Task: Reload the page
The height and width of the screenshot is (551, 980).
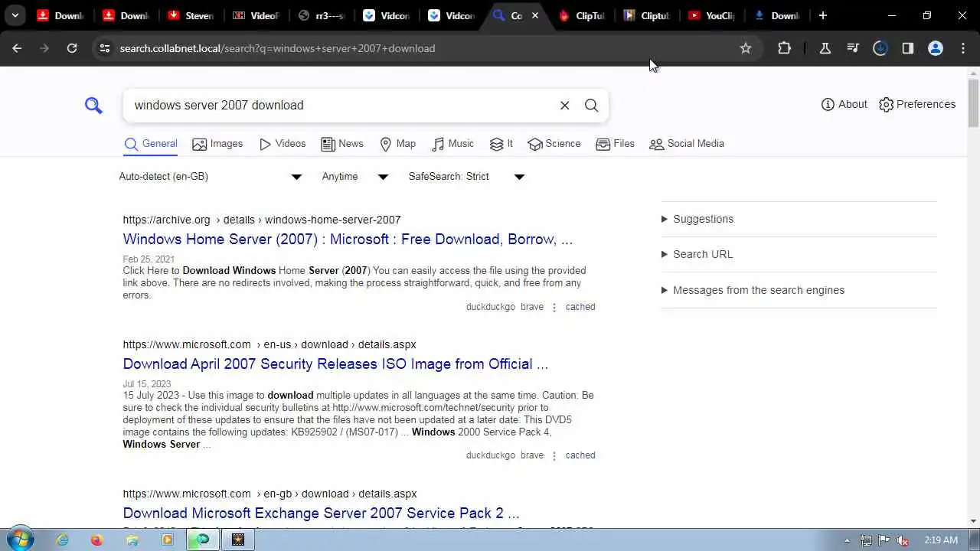Action: [72, 48]
